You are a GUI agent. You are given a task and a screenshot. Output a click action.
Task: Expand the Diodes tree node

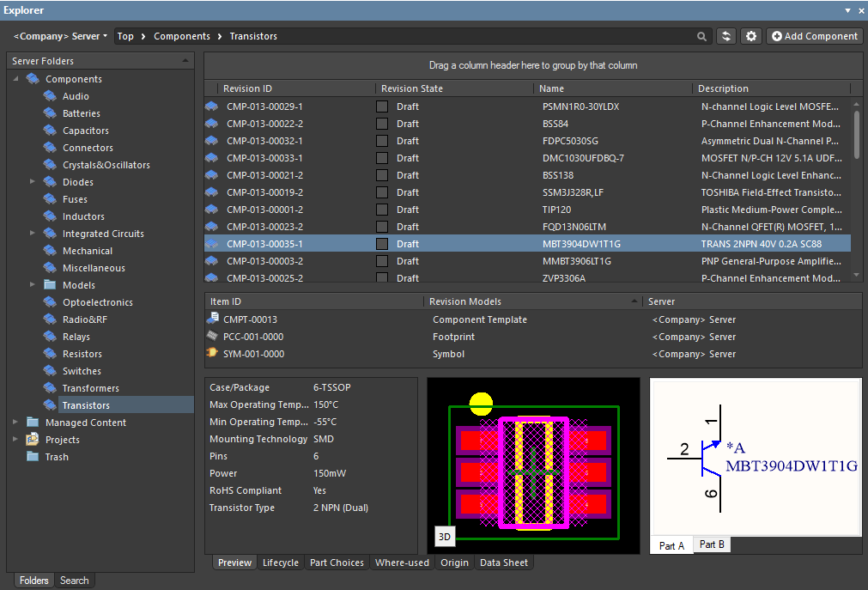[32, 182]
